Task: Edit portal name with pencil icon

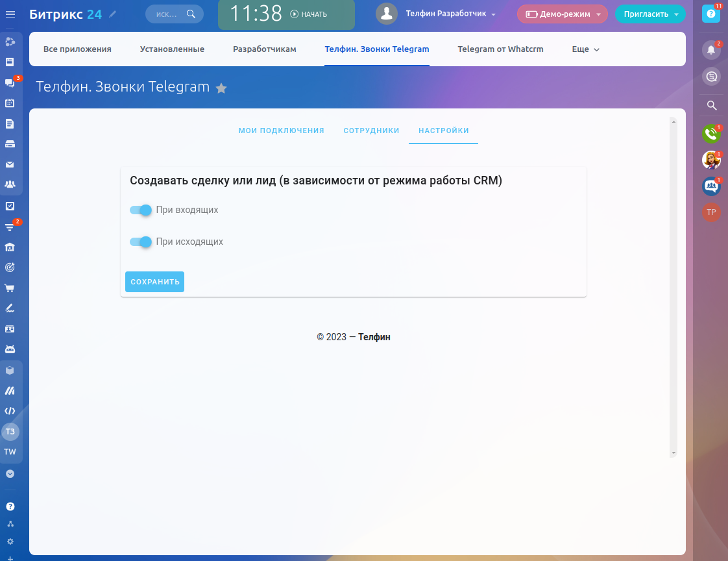Action: (x=112, y=14)
